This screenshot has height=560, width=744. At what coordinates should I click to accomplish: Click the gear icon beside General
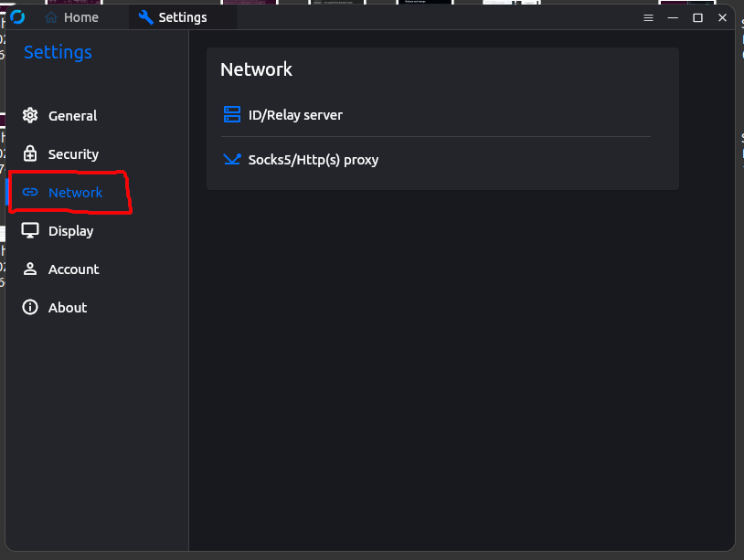point(30,116)
